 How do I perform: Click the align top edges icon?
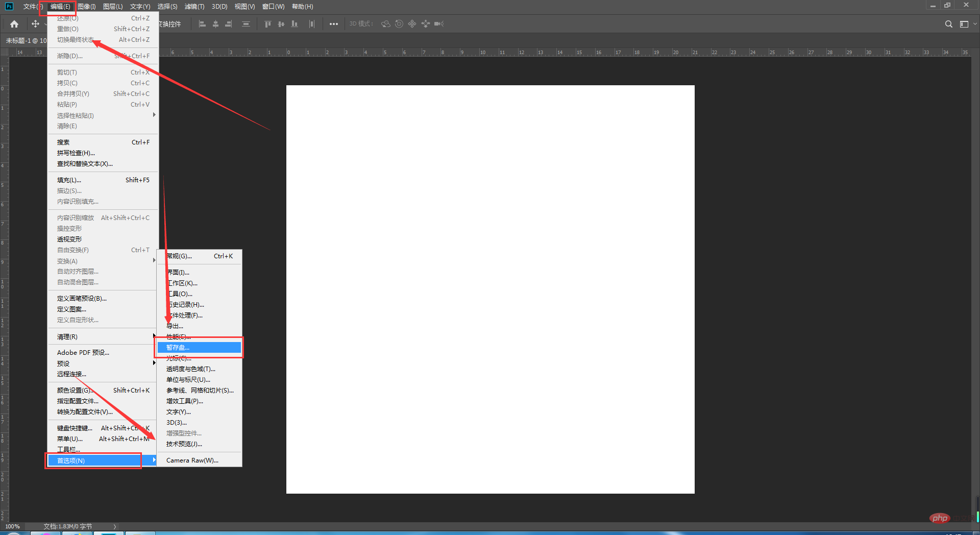(x=267, y=24)
